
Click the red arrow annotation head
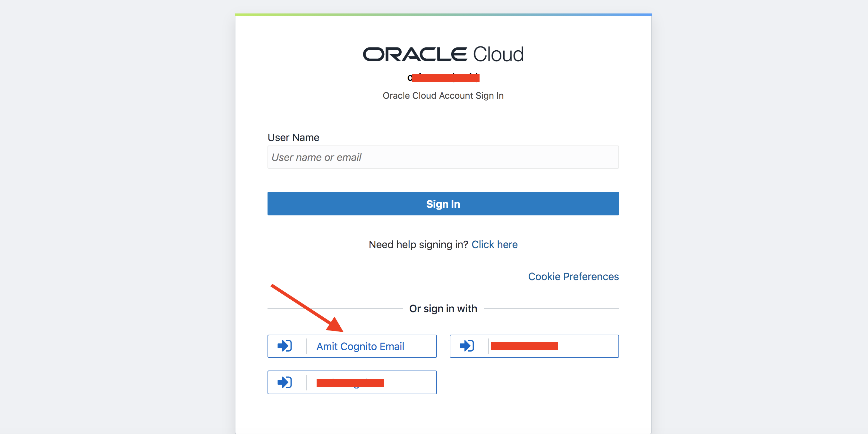336,325
